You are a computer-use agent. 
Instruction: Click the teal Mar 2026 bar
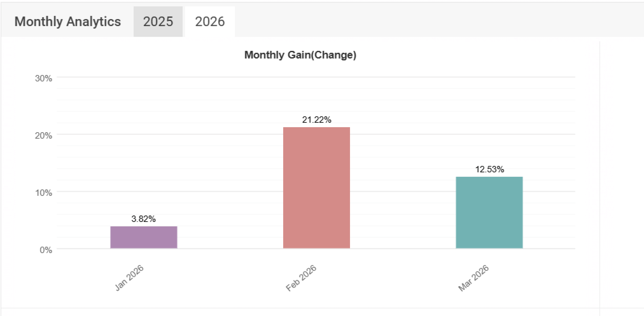pos(489,212)
